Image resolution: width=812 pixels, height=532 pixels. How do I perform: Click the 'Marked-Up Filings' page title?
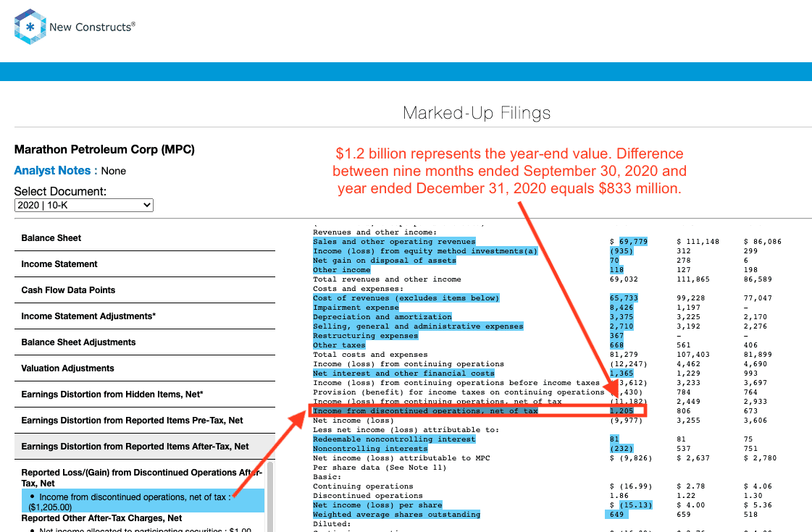[x=477, y=113]
